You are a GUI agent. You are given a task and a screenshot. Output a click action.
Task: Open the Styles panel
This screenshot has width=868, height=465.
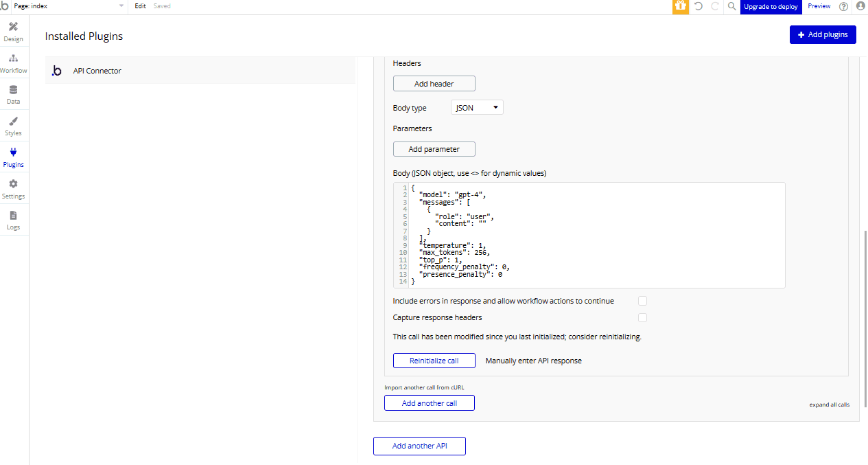[x=13, y=126]
